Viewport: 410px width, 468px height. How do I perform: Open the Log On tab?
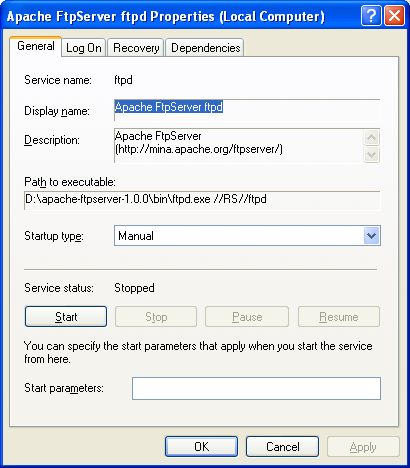tap(84, 48)
